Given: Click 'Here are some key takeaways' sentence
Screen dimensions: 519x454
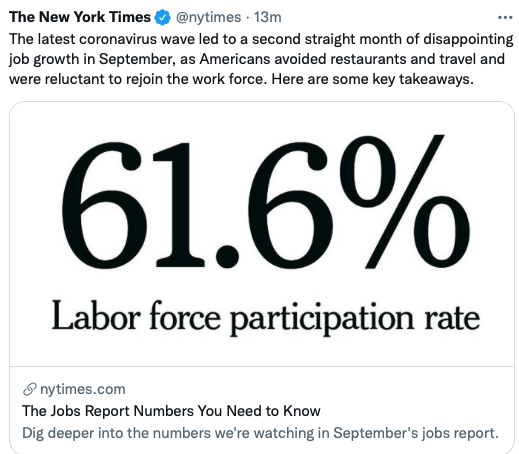Looking at the screenshot, I should tap(372, 79).
